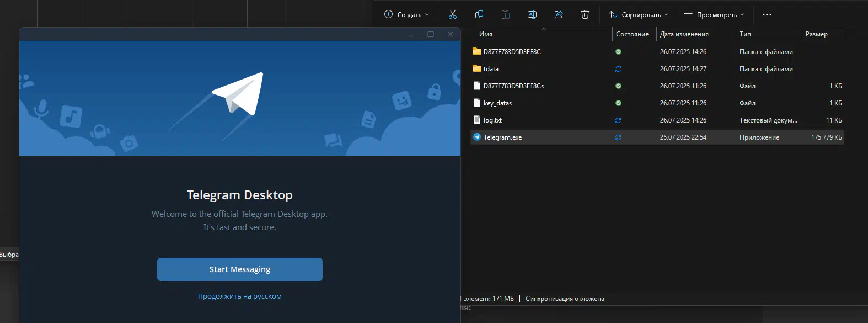This screenshot has height=323, width=868.
Task: Click Продолжить на русском link in Telegram
Action: point(240,296)
